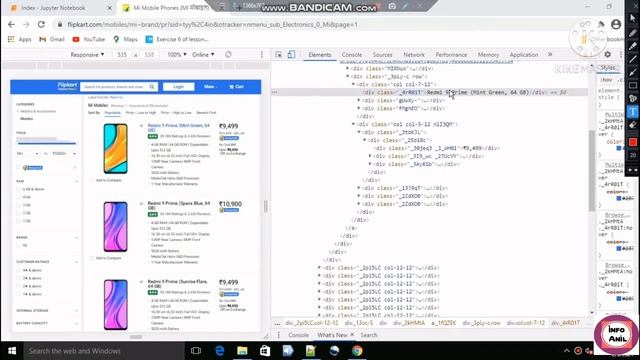
Task: Open the Performance tab
Action: pos(451,54)
